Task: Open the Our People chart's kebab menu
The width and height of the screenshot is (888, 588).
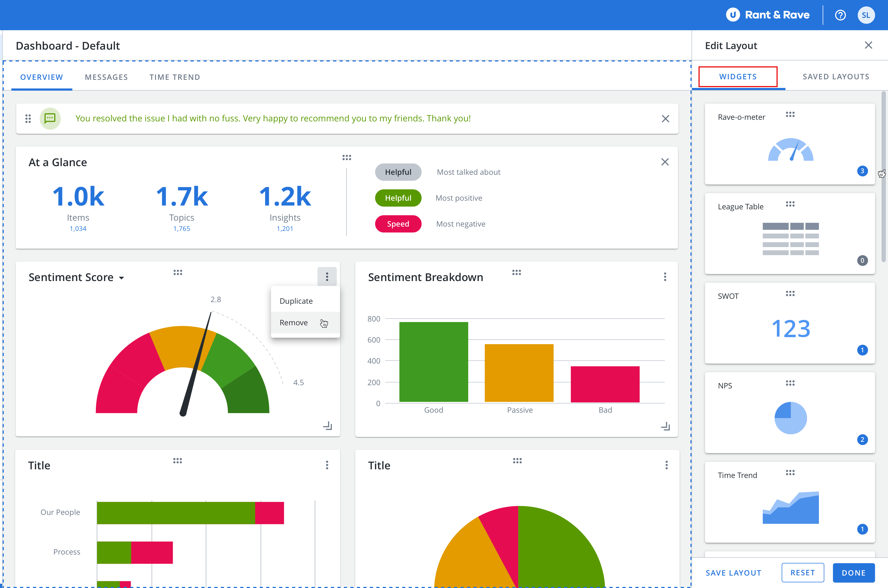Action: click(327, 465)
